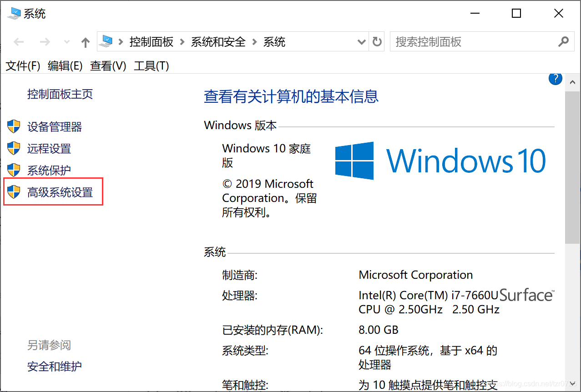This screenshot has width=581, height=392.
Task: Click the Windows 10 家庭版 edition text
Action: [267, 155]
